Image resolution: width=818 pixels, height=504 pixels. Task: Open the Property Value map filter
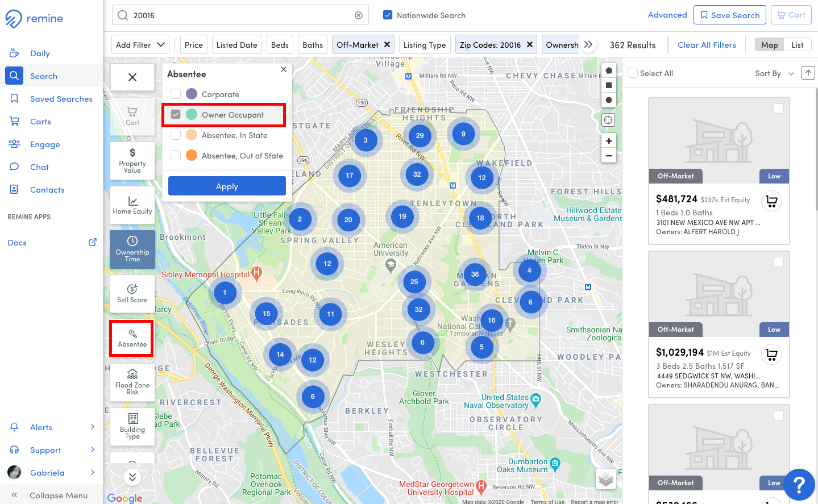pyautogui.click(x=132, y=161)
